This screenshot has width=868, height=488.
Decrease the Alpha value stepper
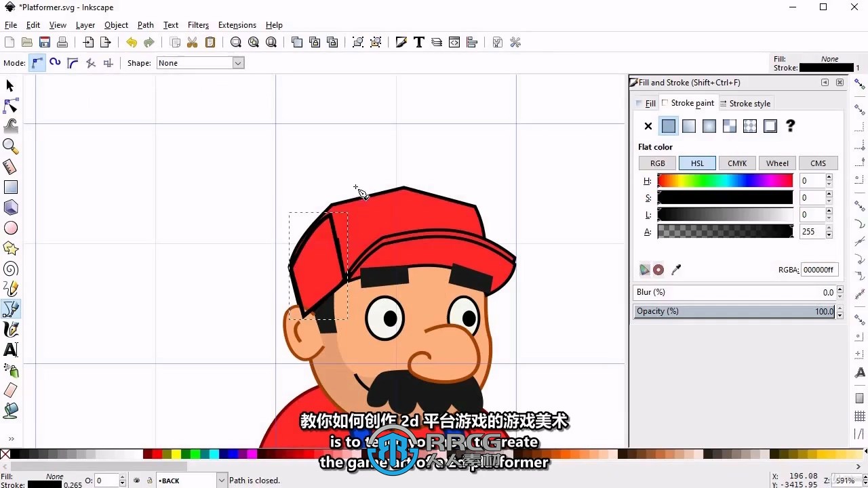pyautogui.click(x=829, y=235)
